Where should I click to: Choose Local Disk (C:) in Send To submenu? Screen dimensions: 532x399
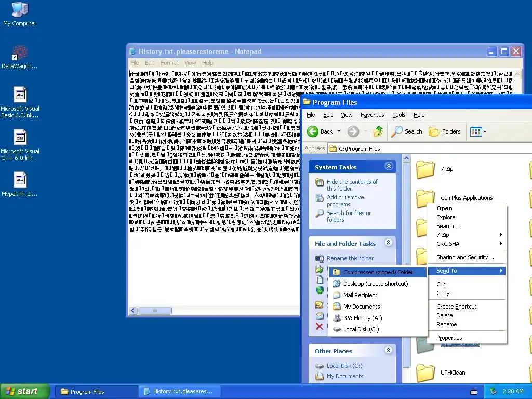tap(378, 329)
